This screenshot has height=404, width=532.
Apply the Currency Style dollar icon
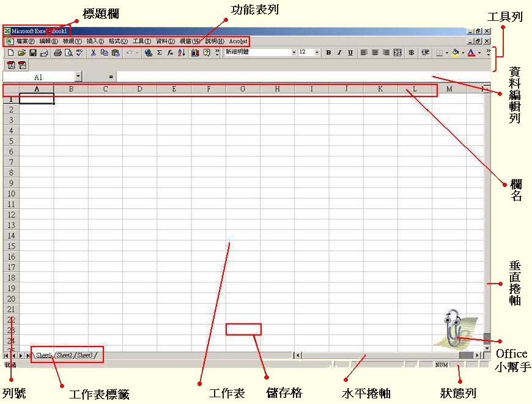412,53
